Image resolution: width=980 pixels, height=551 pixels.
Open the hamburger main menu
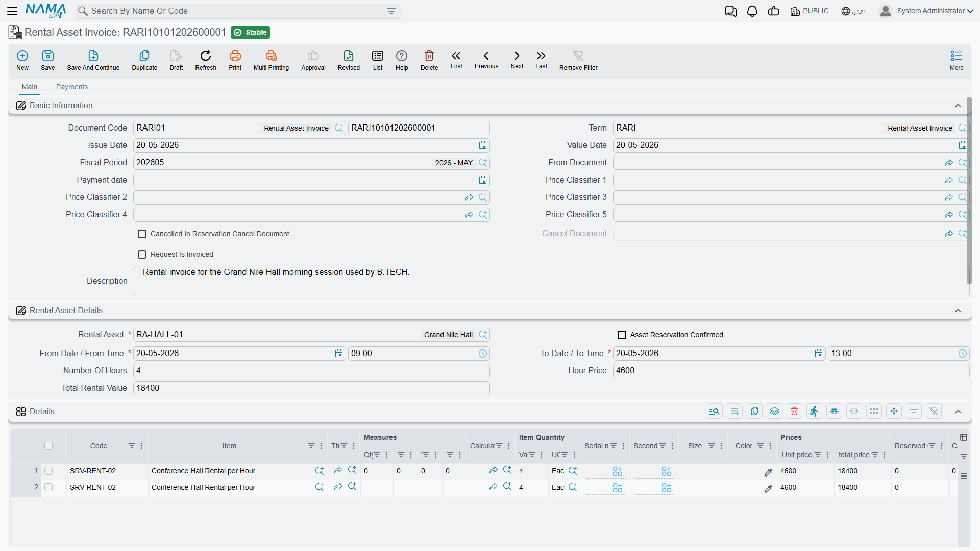pyautogui.click(x=13, y=11)
